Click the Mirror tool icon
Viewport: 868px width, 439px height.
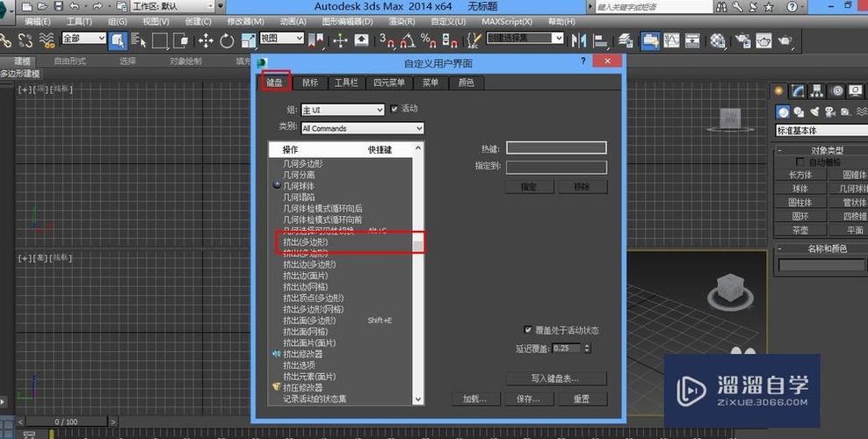click(x=579, y=40)
